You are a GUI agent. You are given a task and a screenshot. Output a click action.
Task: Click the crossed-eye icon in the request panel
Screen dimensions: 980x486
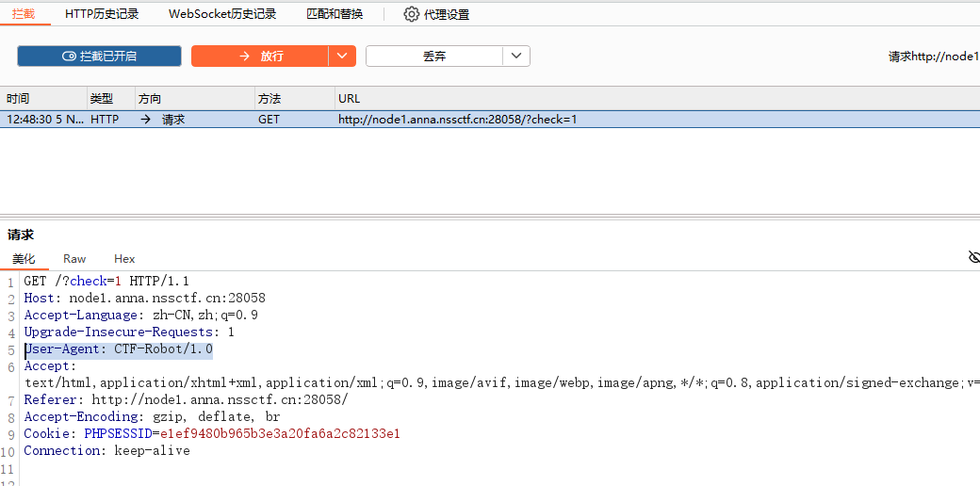(x=973, y=257)
